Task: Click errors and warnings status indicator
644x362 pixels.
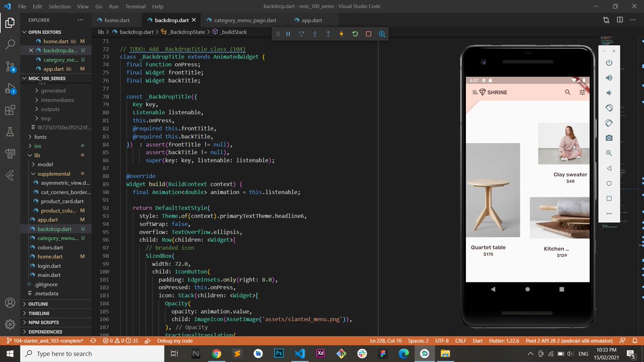Action: point(120,341)
